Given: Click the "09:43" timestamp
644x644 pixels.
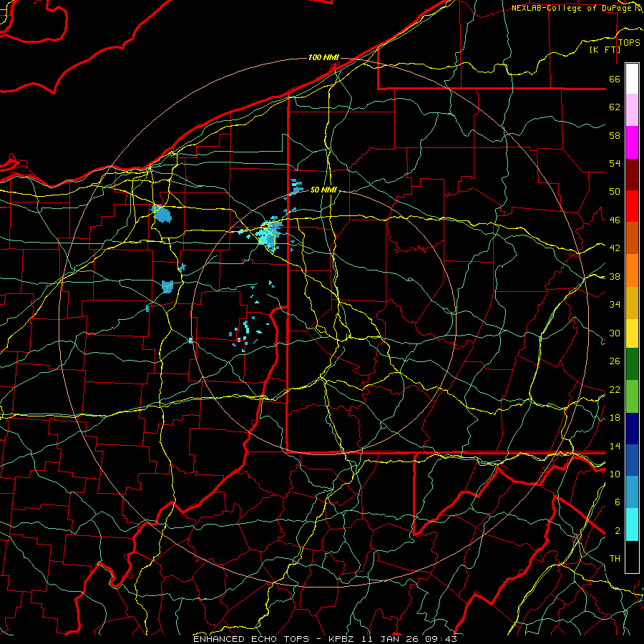Looking at the screenshot, I should pos(442,639).
